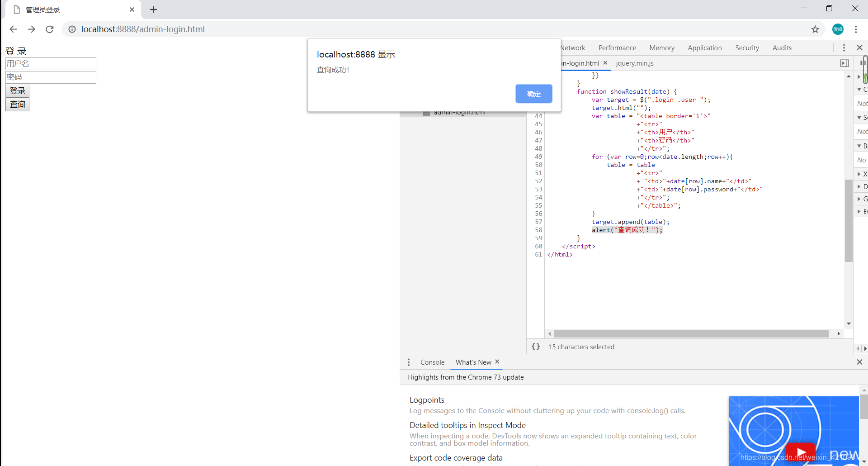
Task: Switch to the Audits tab
Action: (x=782, y=48)
